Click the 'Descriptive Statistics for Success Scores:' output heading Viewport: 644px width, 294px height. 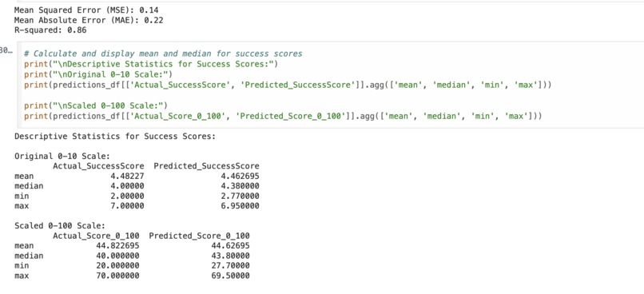pyautogui.click(x=115, y=137)
